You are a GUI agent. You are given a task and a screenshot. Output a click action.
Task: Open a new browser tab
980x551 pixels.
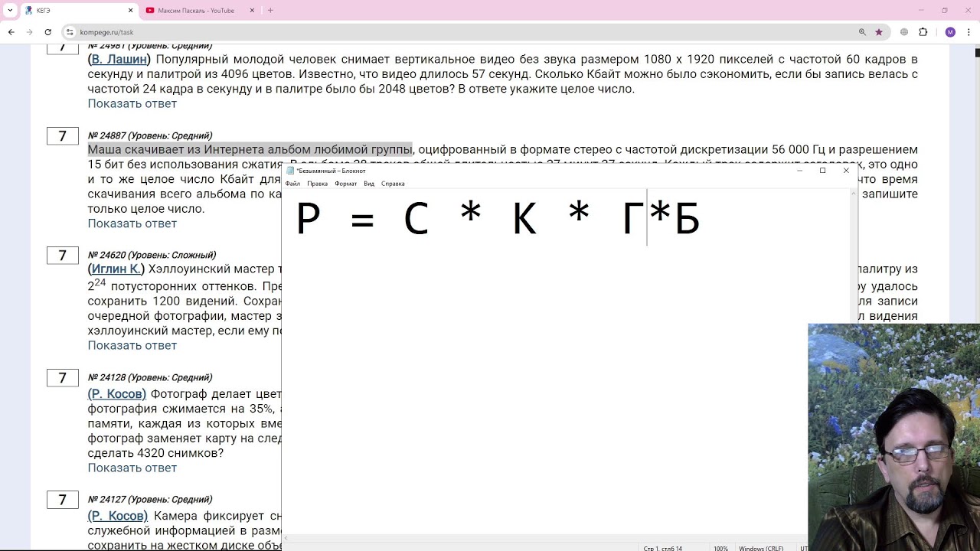(270, 11)
